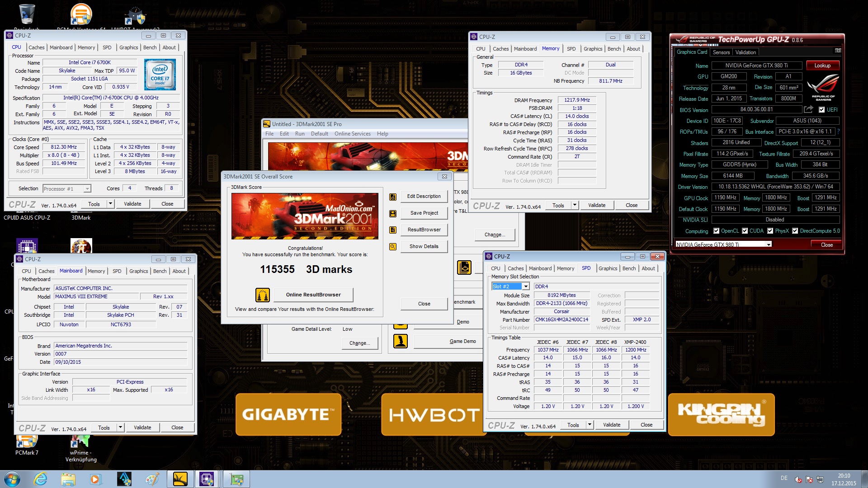This screenshot has height=488, width=868.
Task: Toggle the OpenCL checkbox in GPU-Z
Action: pos(716,231)
